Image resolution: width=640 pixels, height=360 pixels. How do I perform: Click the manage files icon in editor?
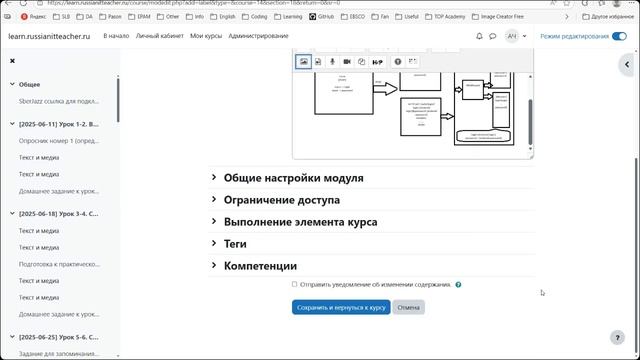(362, 62)
